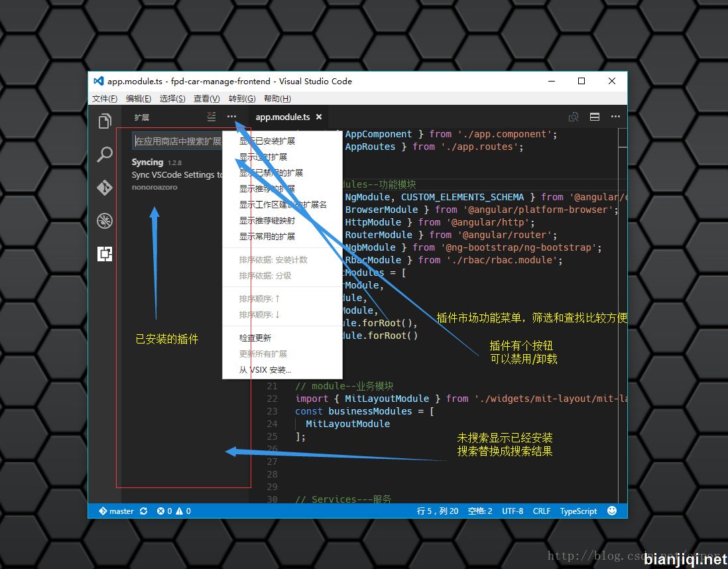Click the cursor position 行 5, 列 20
Screen dimensions: 728x569
tap(438, 511)
